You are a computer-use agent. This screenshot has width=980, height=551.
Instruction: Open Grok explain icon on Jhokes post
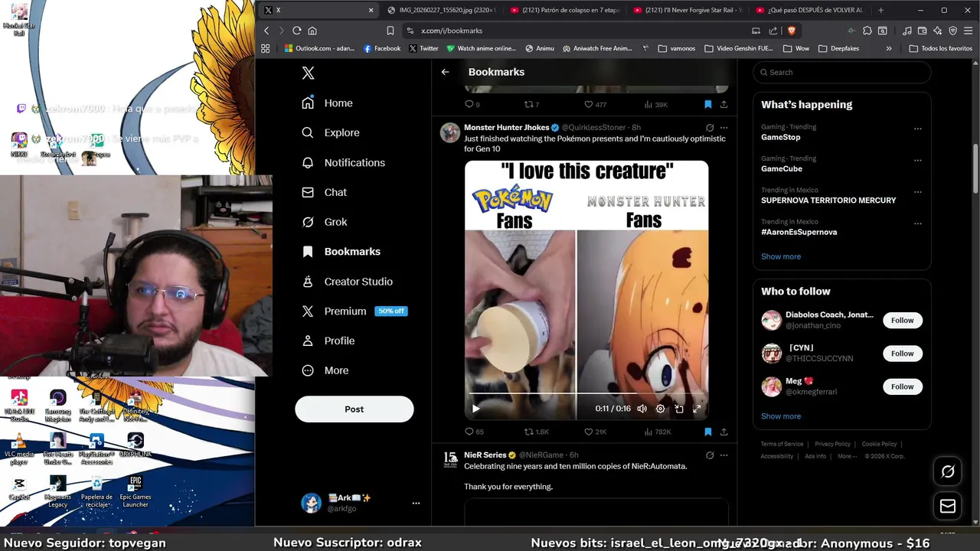[710, 128]
